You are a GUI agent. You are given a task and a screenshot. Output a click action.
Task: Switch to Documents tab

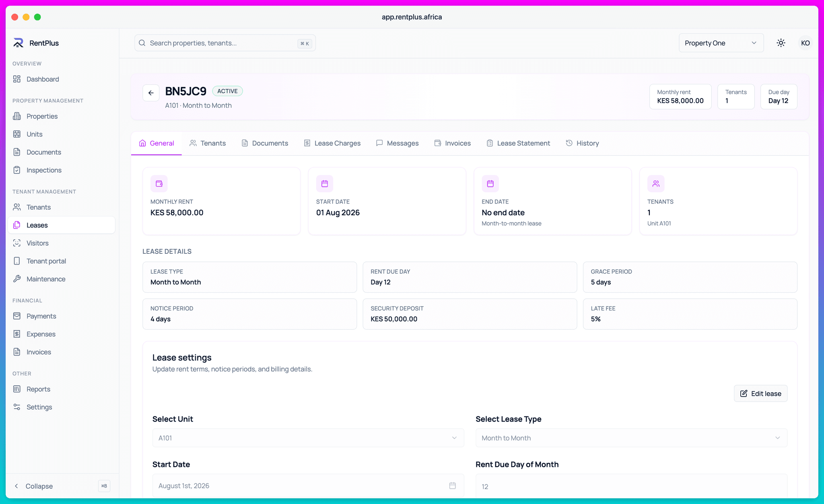point(265,143)
